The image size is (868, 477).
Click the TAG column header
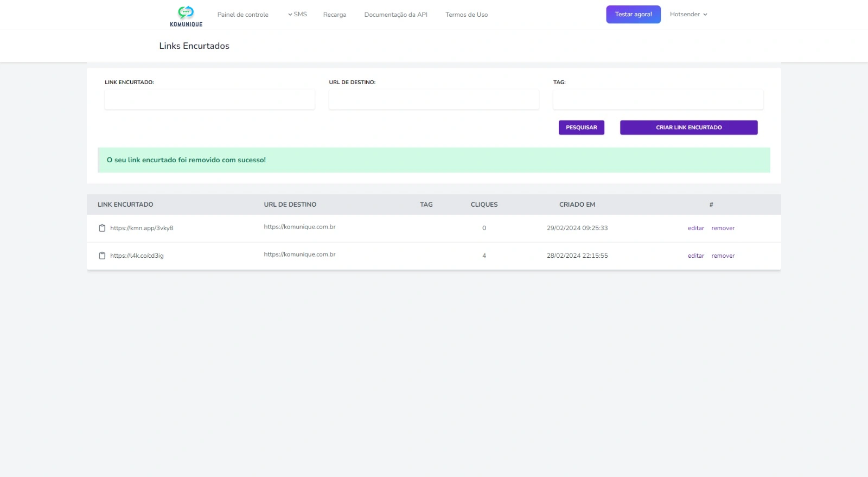pos(426,205)
